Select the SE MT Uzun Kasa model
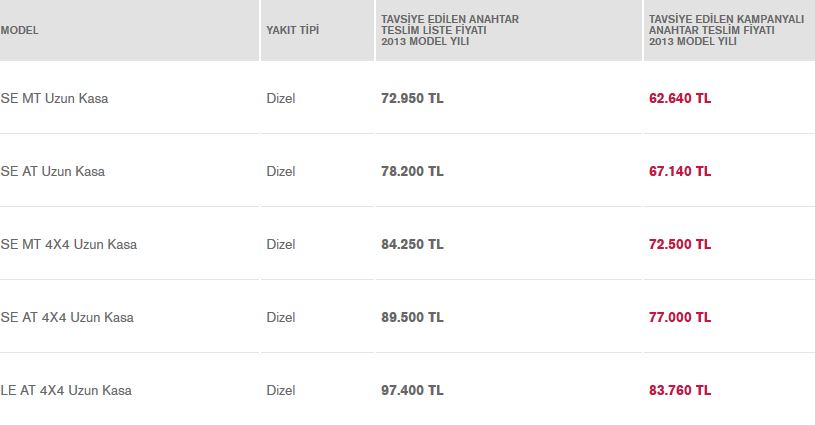 54,98
